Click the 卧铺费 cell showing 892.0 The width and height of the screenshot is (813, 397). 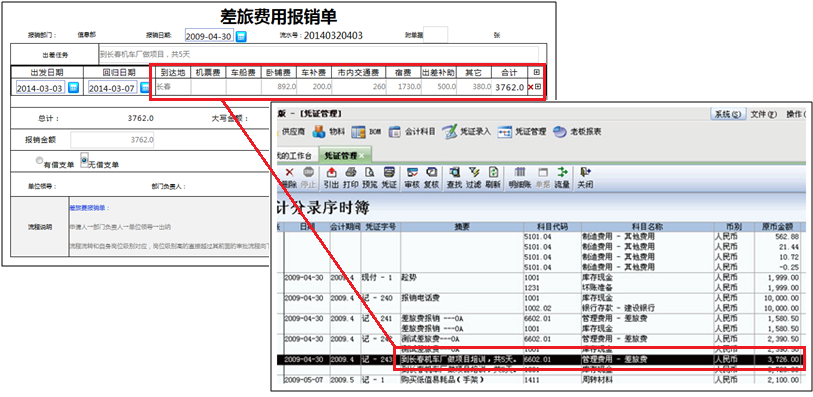click(x=279, y=87)
